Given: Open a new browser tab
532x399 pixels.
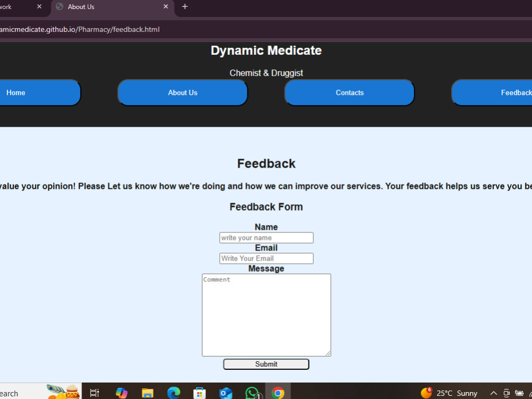Looking at the screenshot, I should (185, 6).
